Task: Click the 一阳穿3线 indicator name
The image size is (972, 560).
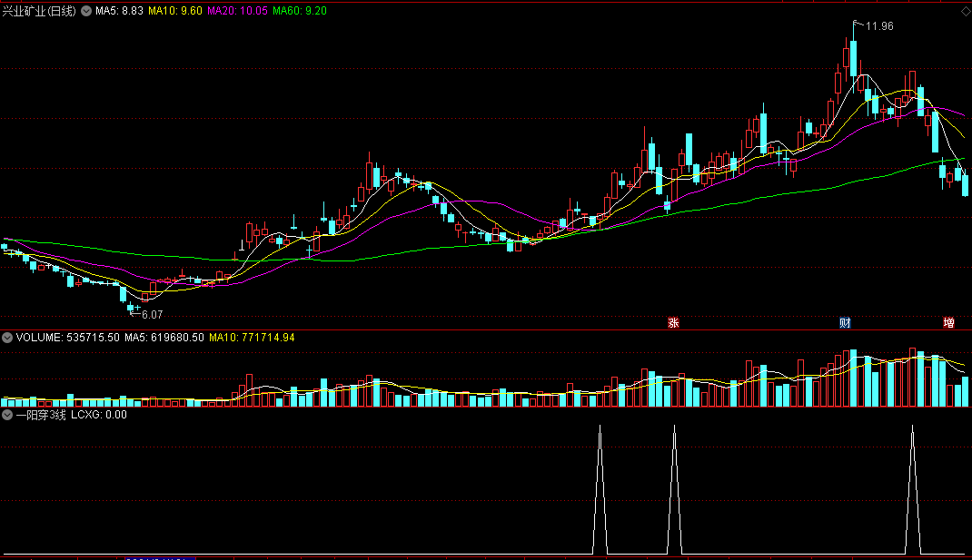Action: 41,415
